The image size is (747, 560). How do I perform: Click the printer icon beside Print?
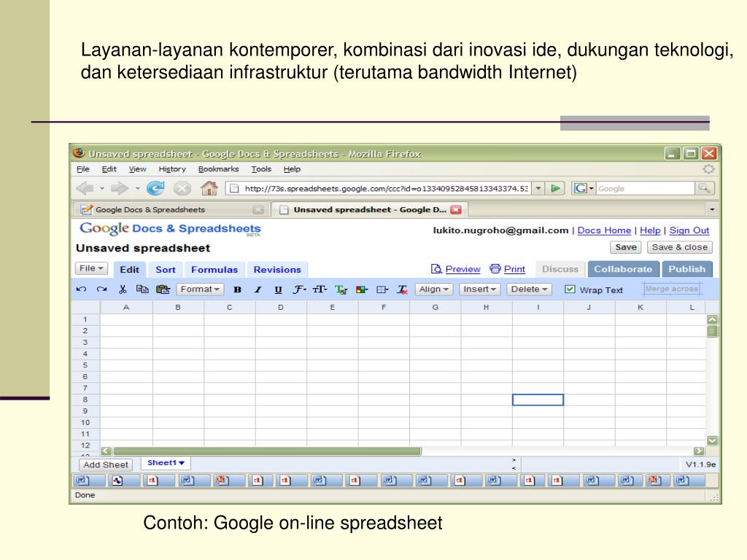click(x=495, y=269)
